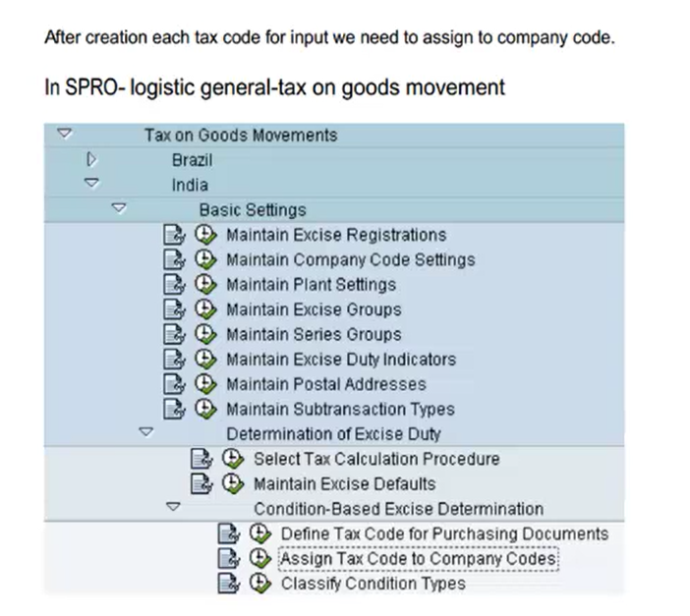Image resolution: width=690 pixels, height=616 pixels.
Task: Collapse the Tax on Goods Movements node
Action: coord(65,133)
